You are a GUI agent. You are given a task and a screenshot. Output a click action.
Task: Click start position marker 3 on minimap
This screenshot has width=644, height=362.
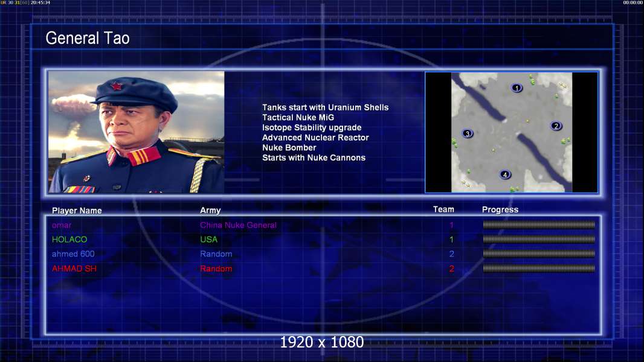(x=468, y=134)
